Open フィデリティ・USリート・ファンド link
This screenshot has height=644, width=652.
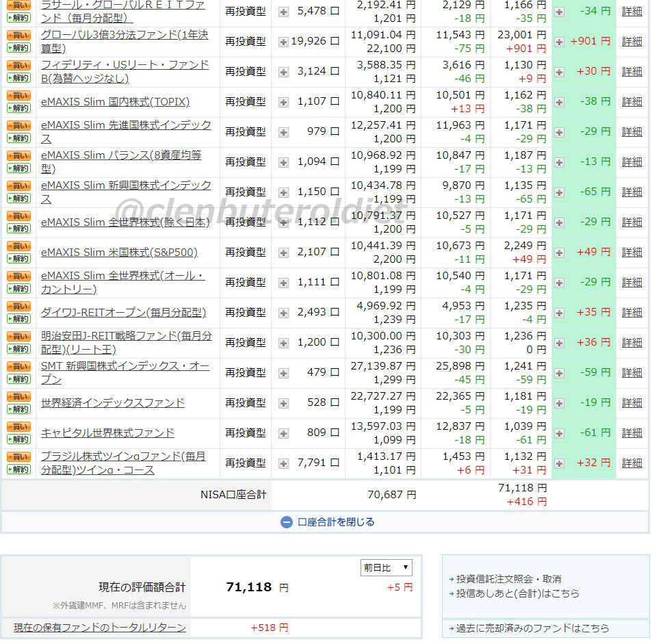pos(125,72)
